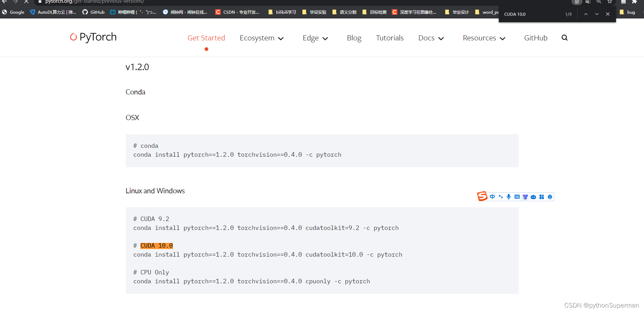Open the bilibili TV-icon bookmark
Image resolution: width=644 pixels, height=312 pixels.
pos(133,12)
